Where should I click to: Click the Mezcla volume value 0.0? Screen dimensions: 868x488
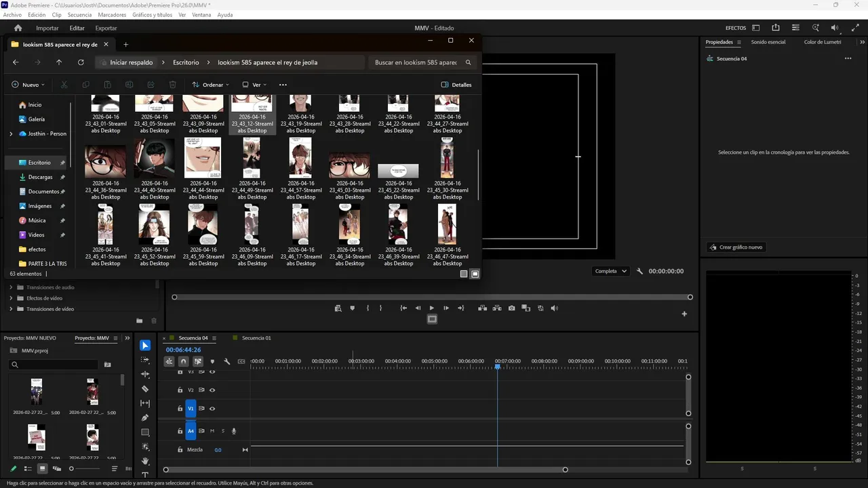click(218, 450)
